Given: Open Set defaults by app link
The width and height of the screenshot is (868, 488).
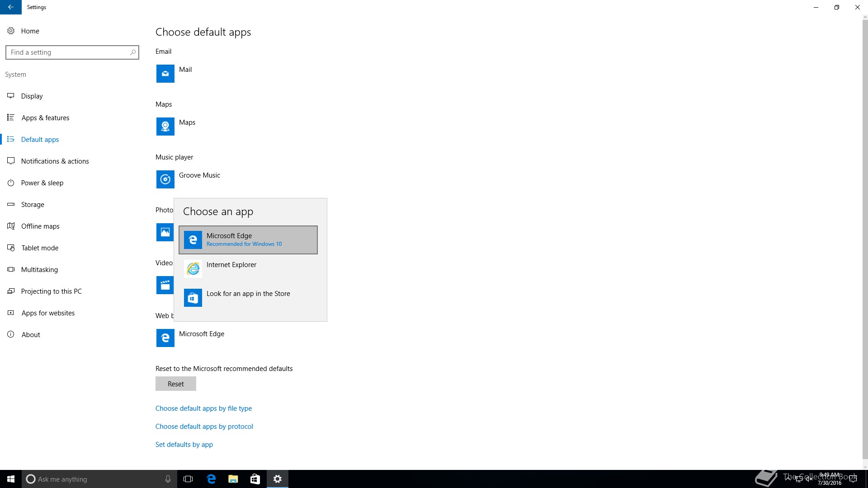Looking at the screenshot, I should point(184,444).
